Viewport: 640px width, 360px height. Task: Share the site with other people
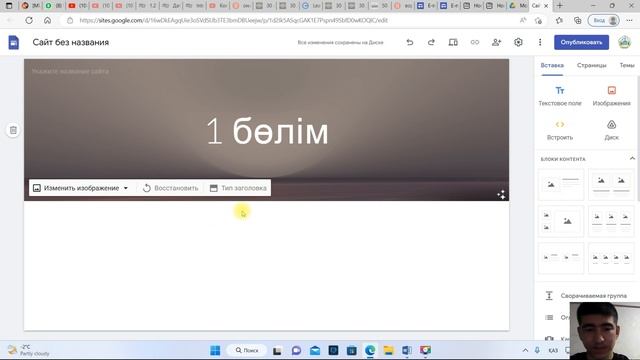[x=496, y=42]
